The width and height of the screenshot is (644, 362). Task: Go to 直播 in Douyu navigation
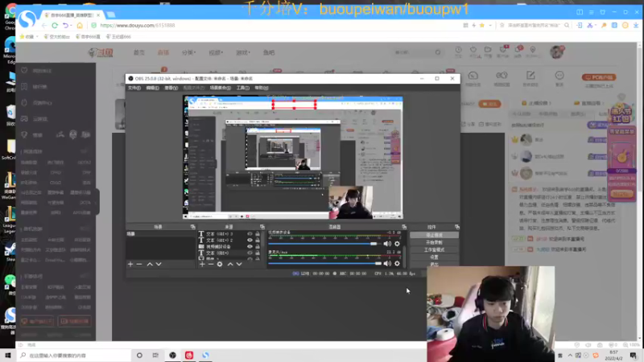tap(163, 52)
